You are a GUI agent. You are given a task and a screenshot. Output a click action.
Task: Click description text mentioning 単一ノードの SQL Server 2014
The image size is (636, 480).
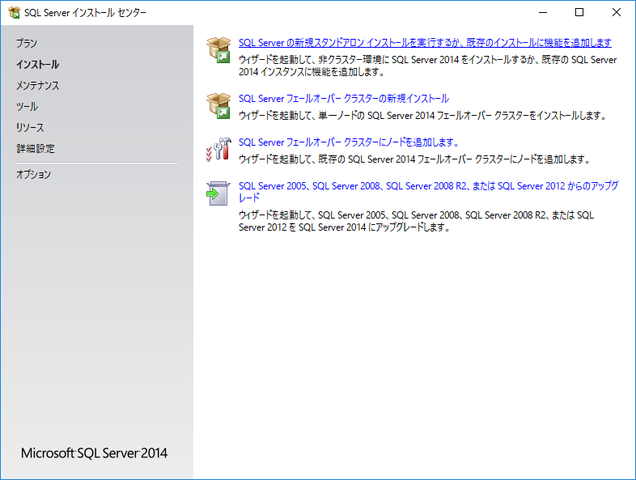[x=422, y=116]
